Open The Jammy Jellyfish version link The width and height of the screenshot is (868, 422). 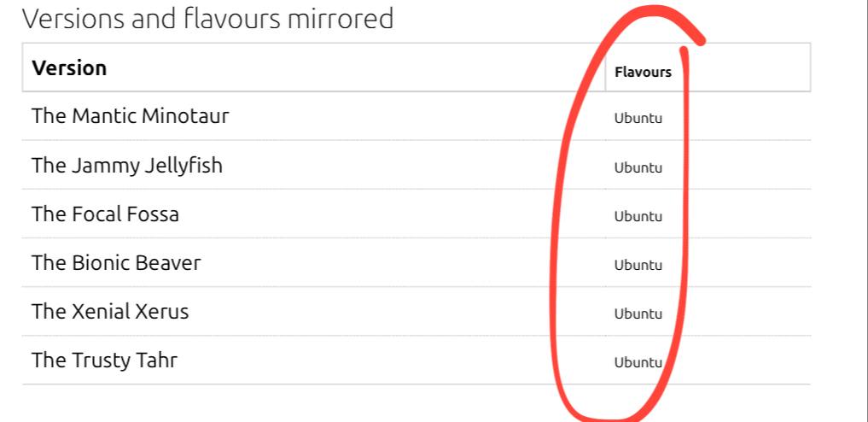click(x=126, y=165)
